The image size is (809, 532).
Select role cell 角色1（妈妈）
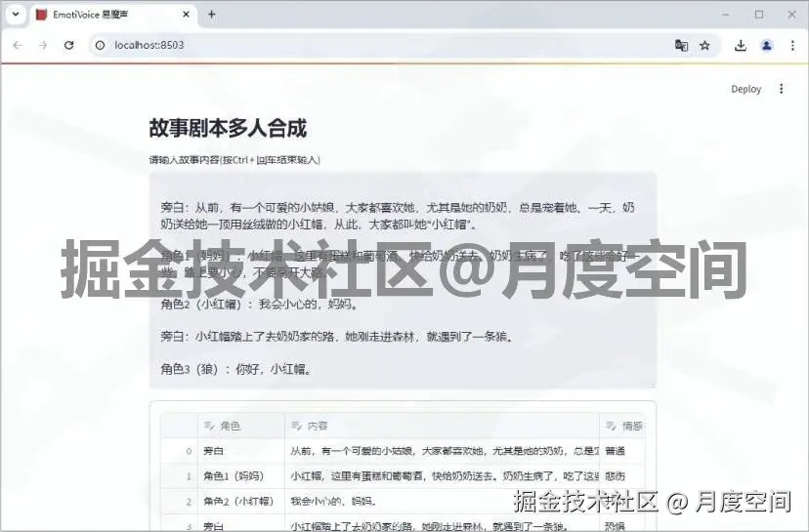tap(241, 475)
